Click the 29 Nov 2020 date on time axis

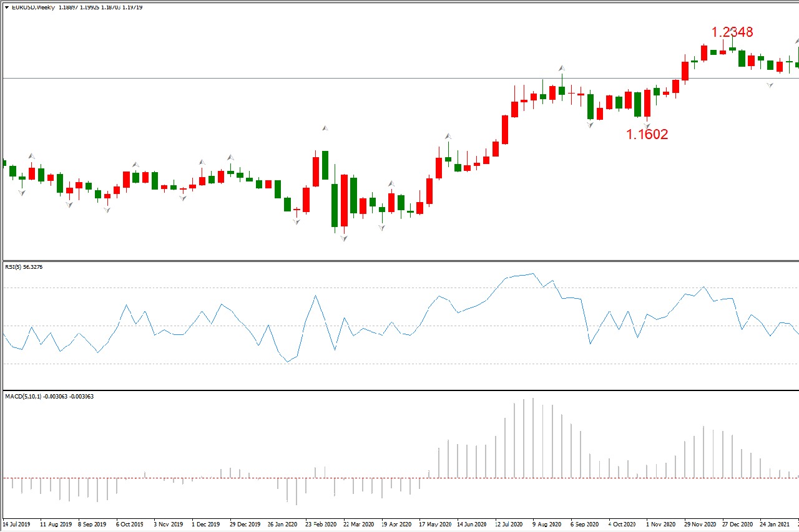(699, 525)
